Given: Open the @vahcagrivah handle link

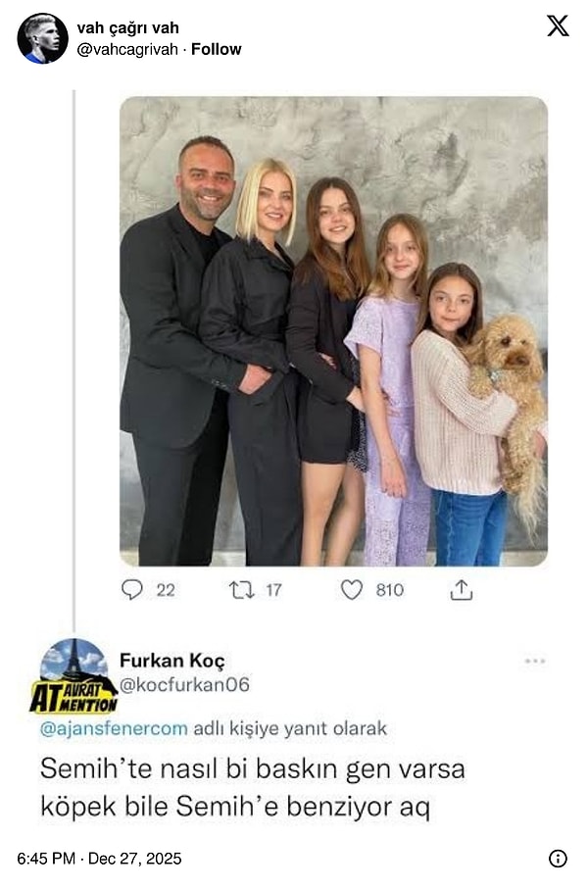Looking at the screenshot, I should 127,49.
